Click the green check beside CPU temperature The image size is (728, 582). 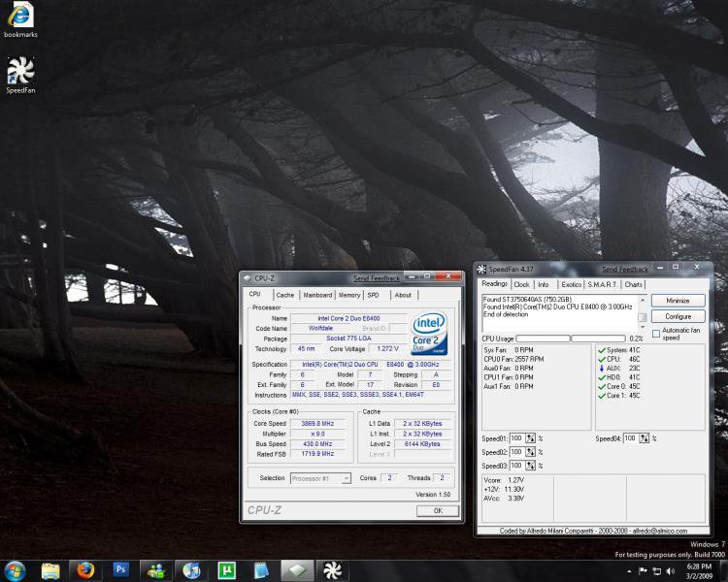pyautogui.click(x=601, y=359)
